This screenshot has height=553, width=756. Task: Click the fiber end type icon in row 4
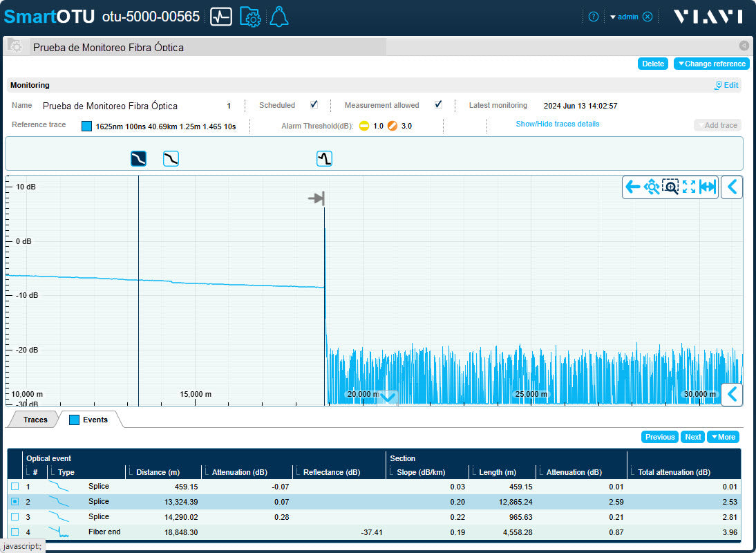(x=59, y=532)
